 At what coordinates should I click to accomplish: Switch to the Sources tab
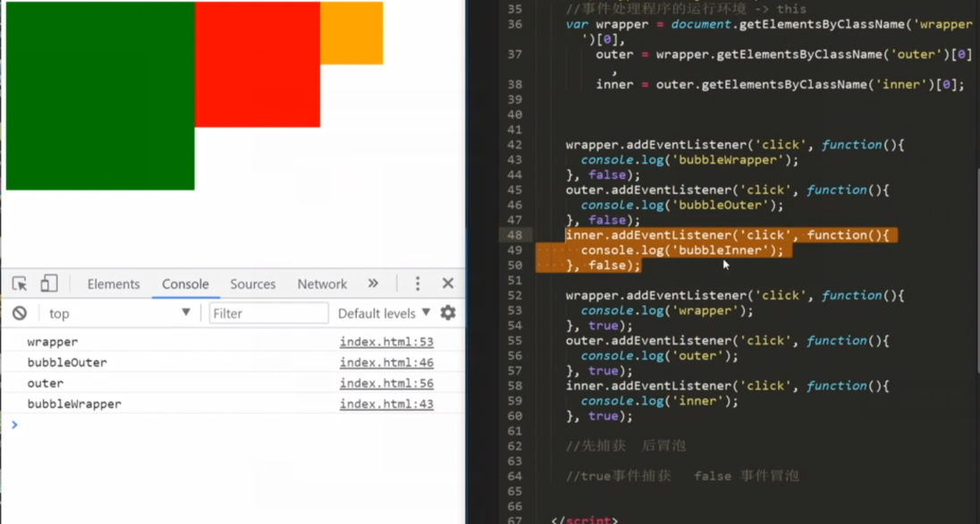[252, 283]
